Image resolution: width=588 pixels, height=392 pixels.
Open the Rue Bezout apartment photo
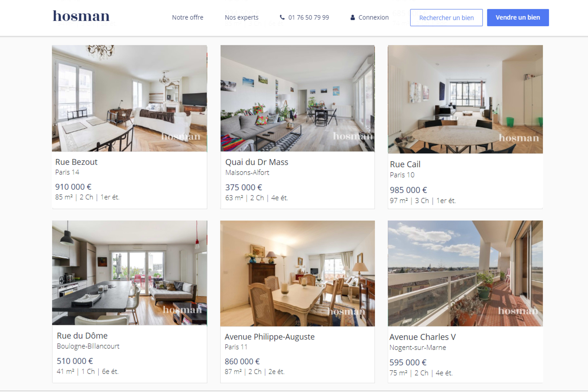click(x=129, y=98)
